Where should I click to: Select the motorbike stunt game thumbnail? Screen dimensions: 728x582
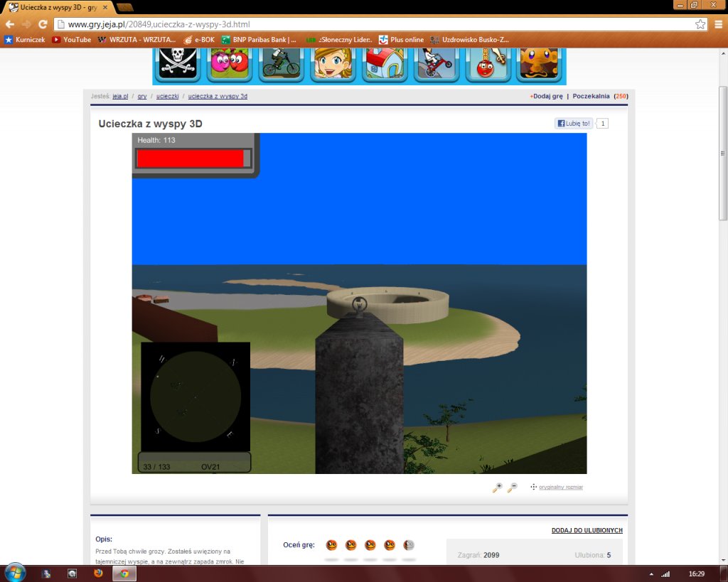[436, 64]
